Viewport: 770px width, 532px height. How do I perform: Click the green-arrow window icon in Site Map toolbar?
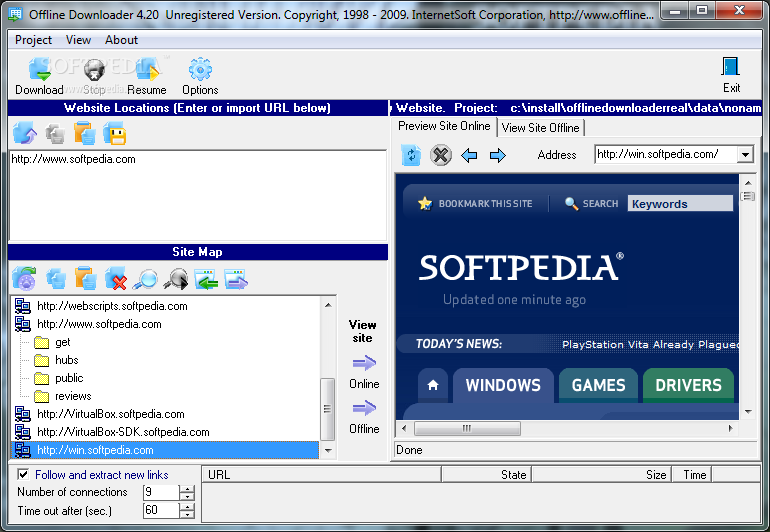206,279
